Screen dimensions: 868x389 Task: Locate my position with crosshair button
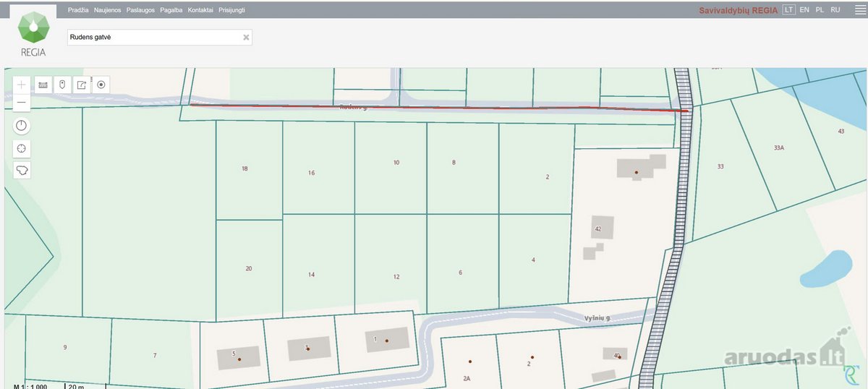(22, 148)
